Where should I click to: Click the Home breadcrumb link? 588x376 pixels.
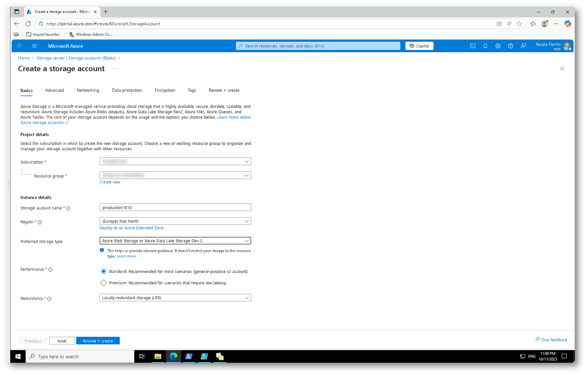pyautogui.click(x=24, y=58)
